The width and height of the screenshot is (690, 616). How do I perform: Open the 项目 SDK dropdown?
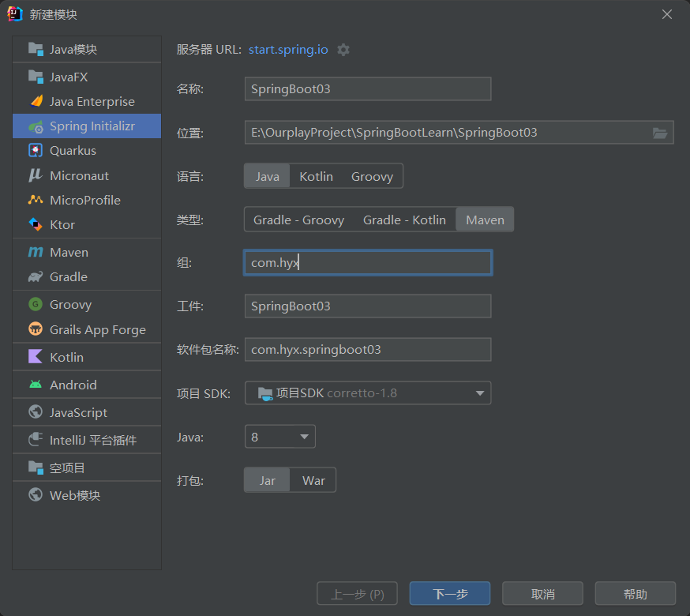368,393
